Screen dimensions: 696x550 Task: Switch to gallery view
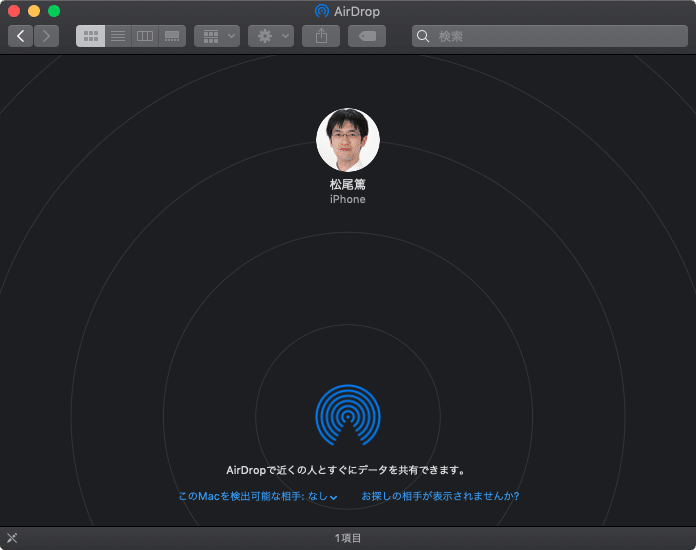click(172, 36)
